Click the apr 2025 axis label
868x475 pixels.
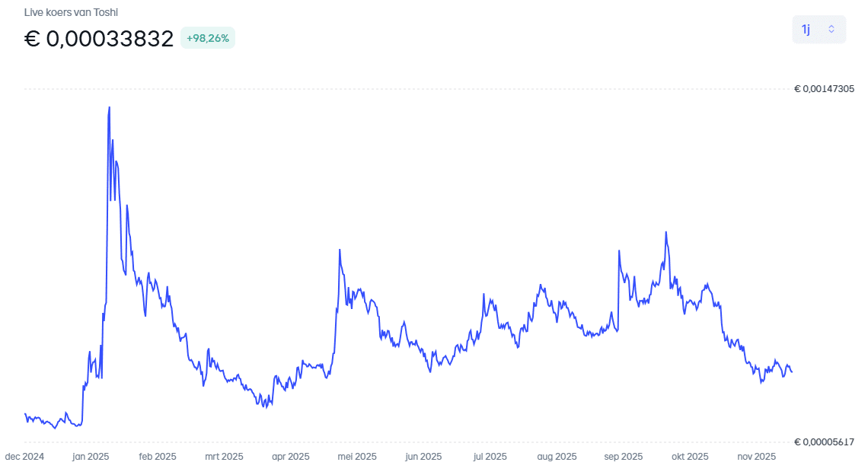(289, 457)
